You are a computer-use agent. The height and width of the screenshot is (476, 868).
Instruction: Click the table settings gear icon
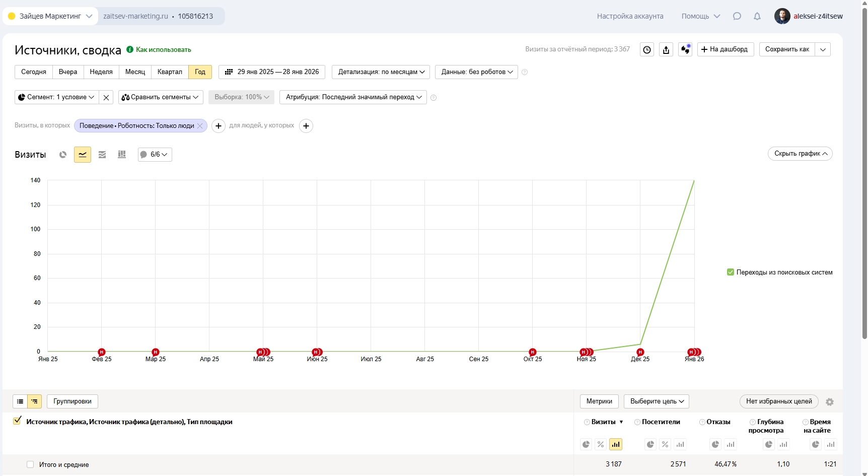coord(830,402)
